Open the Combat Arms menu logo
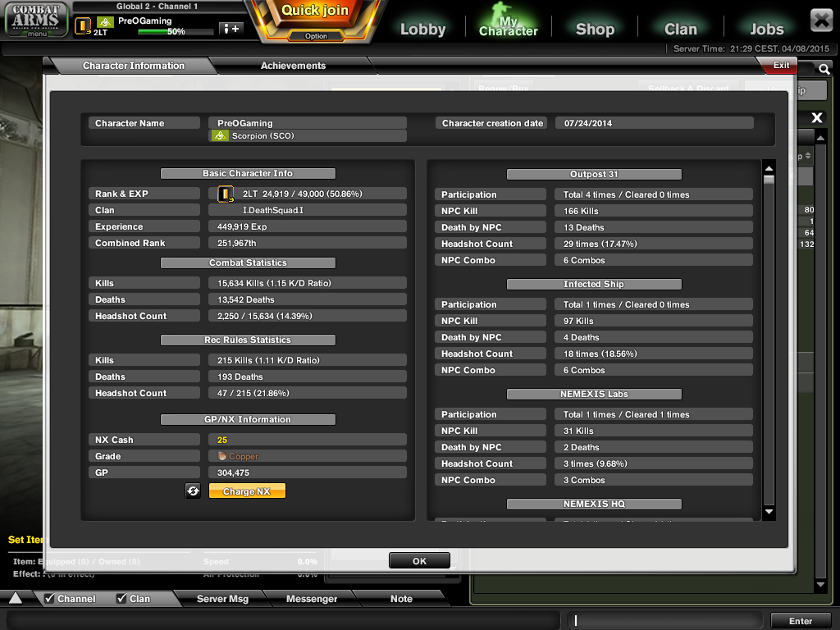840x630 pixels. 36,20
